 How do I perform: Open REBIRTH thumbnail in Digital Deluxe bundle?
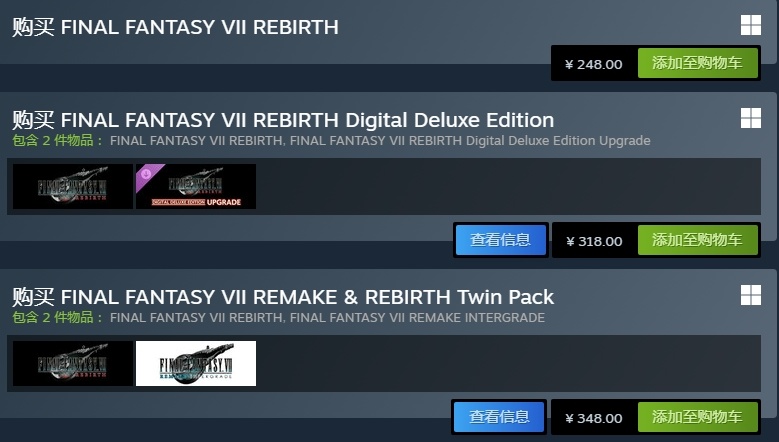point(73,187)
